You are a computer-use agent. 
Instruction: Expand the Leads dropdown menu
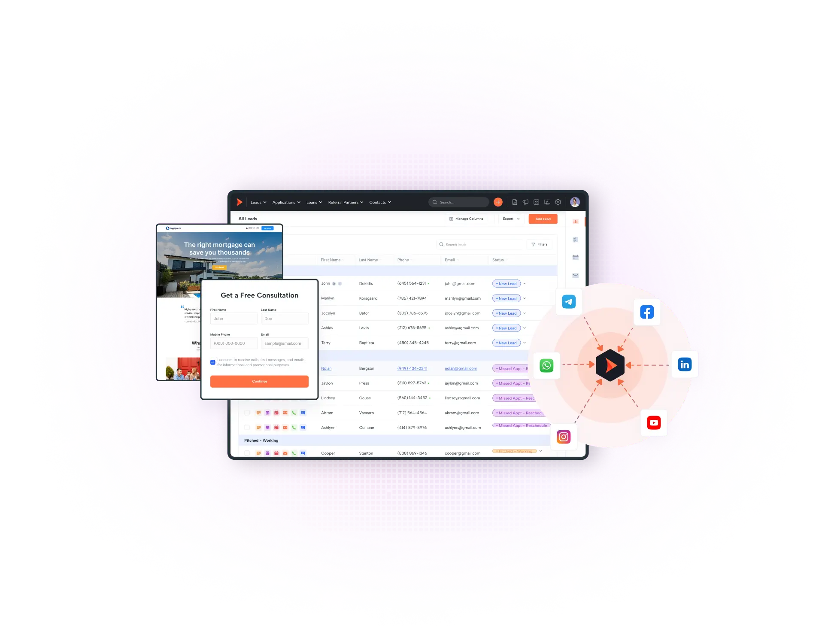[x=259, y=202]
